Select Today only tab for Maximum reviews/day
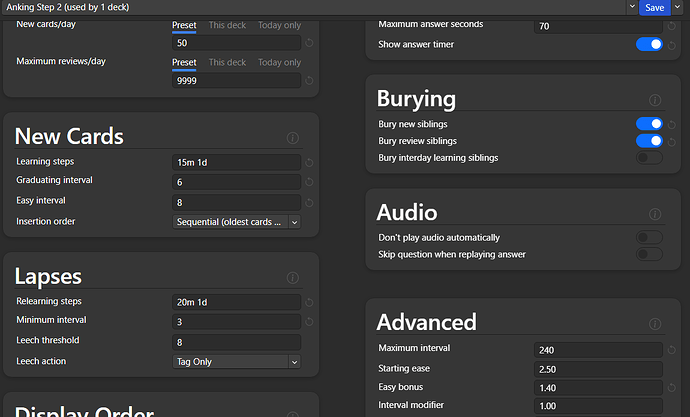 pos(279,62)
